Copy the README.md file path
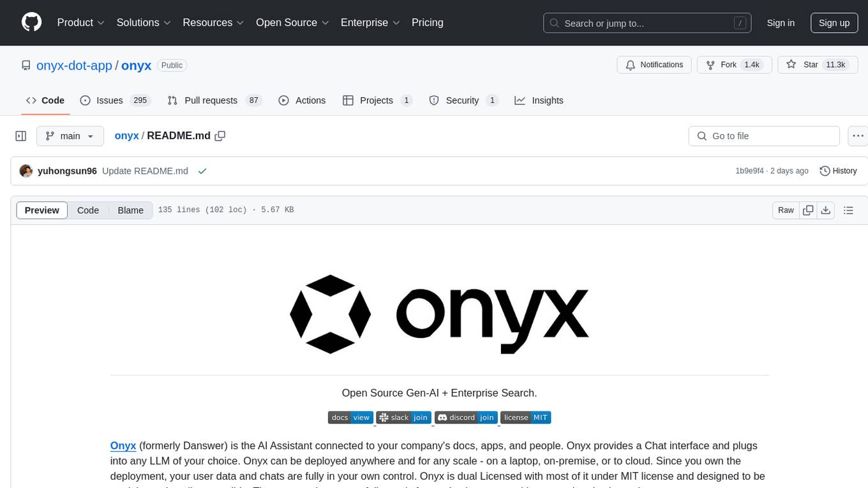 pos(220,136)
